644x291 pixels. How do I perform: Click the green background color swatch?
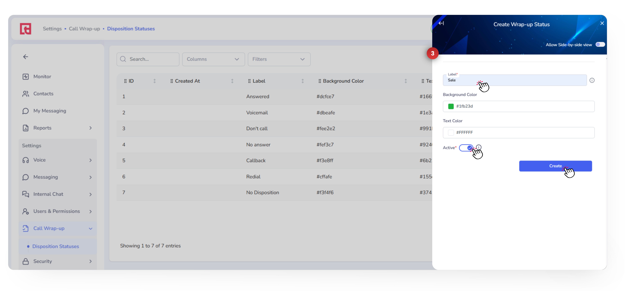tap(451, 106)
